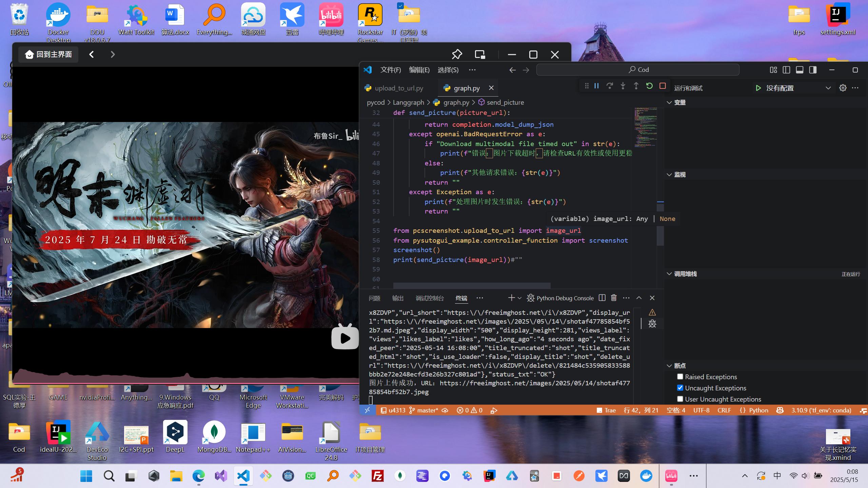Viewport: 868px width, 488px height.
Task: Click 回到主界面 button in bilibili
Action: [48, 55]
